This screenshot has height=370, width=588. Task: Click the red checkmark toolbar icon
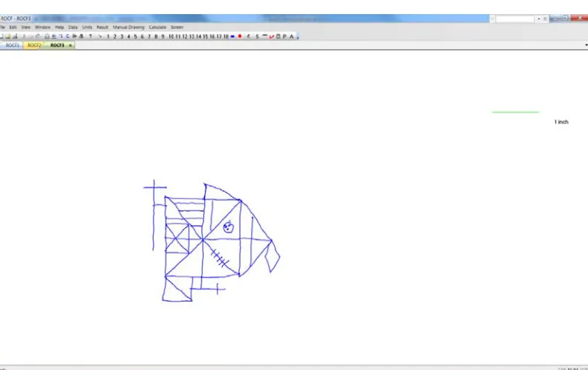tap(272, 36)
